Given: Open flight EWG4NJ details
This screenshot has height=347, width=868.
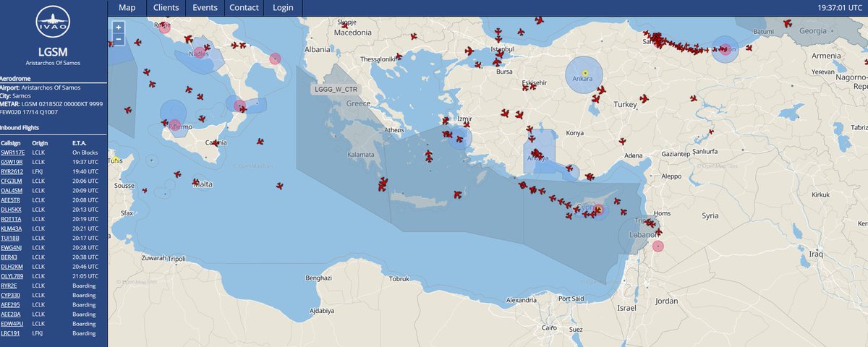Looking at the screenshot, I should coord(12,247).
